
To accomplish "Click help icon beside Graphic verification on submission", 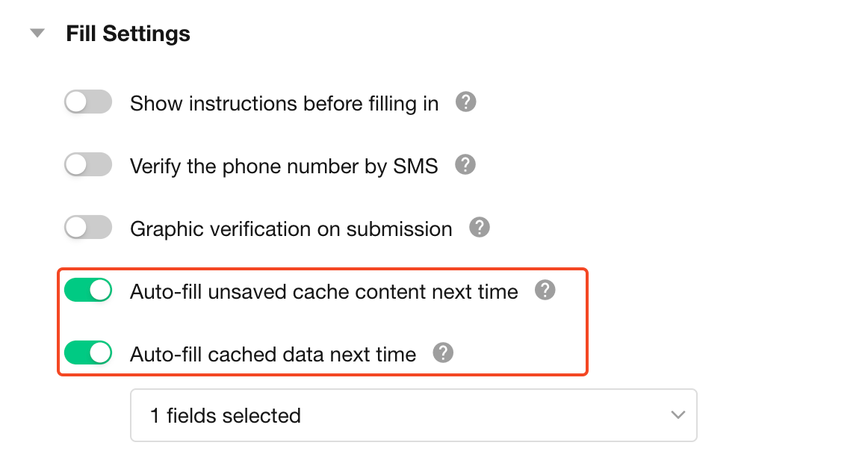I will [480, 228].
